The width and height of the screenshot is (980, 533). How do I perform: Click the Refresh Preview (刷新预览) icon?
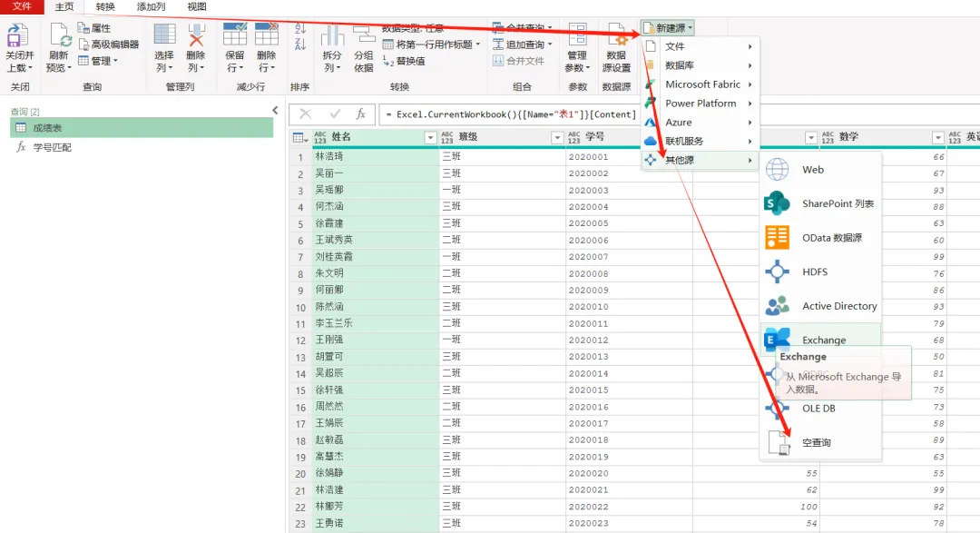(60, 35)
